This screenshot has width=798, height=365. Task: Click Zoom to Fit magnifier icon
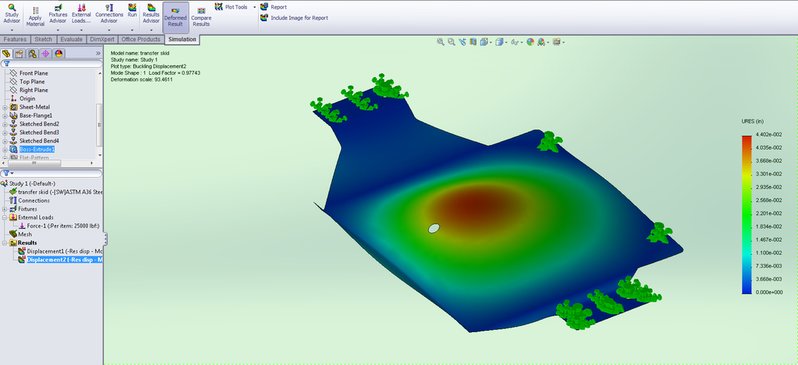[x=441, y=42]
